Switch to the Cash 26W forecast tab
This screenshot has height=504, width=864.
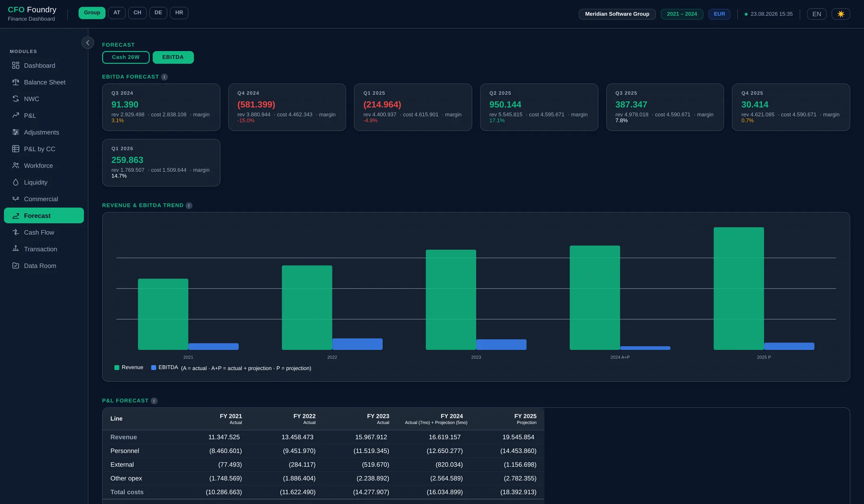126,57
